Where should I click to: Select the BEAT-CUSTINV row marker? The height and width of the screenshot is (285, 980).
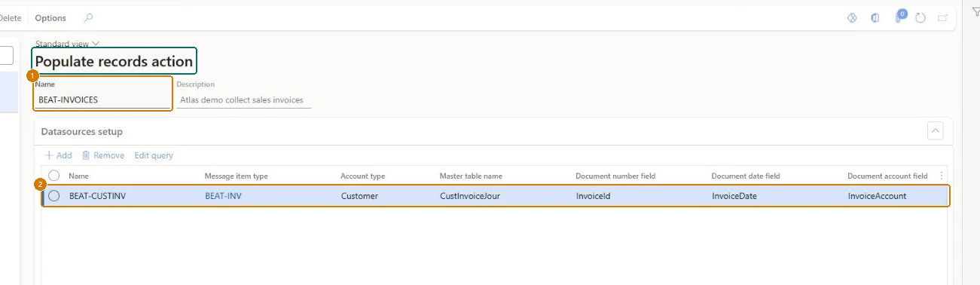click(x=53, y=196)
